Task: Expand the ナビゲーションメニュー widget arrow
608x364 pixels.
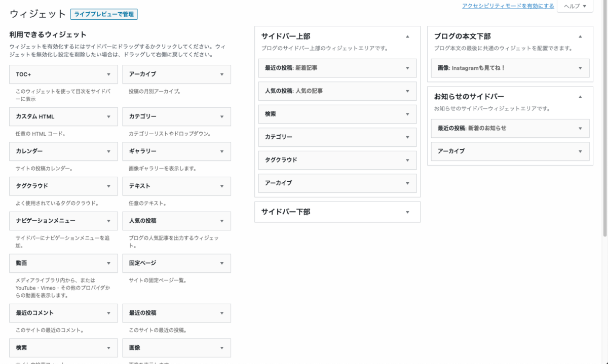Action: [108, 221]
